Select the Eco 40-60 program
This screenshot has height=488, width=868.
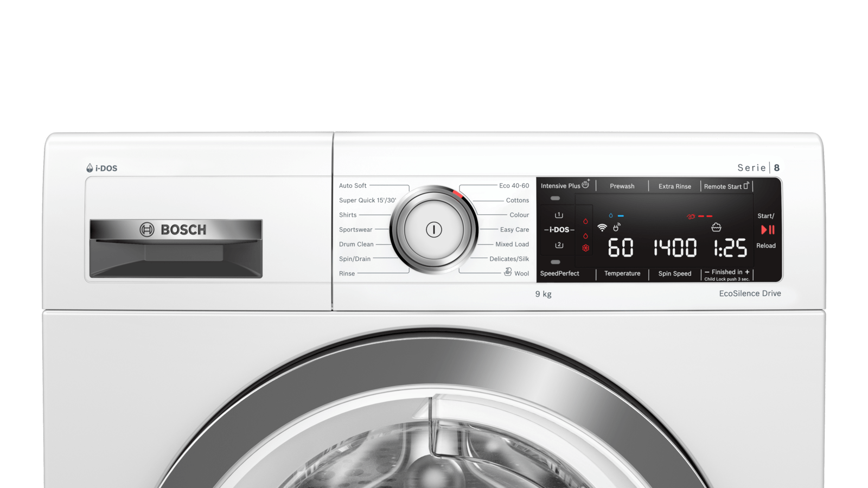[x=514, y=185]
